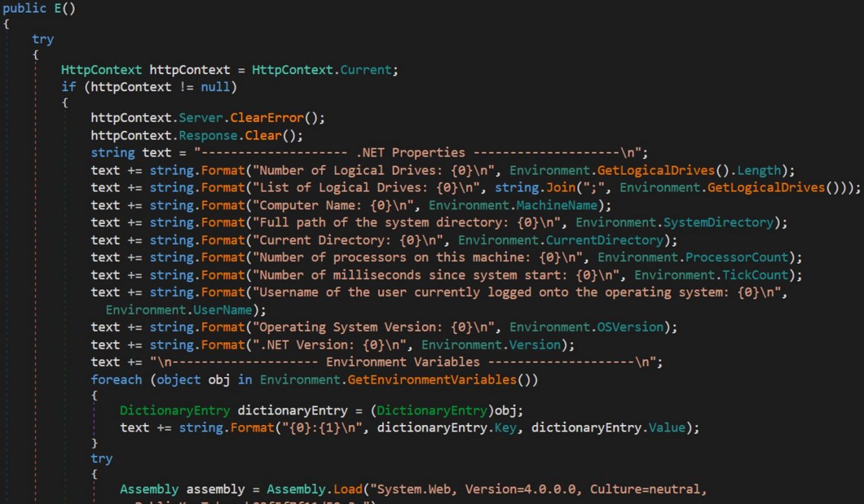Select the "TickCount" property
Viewport: 864px width, 504px height.
(x=755, y=275)
